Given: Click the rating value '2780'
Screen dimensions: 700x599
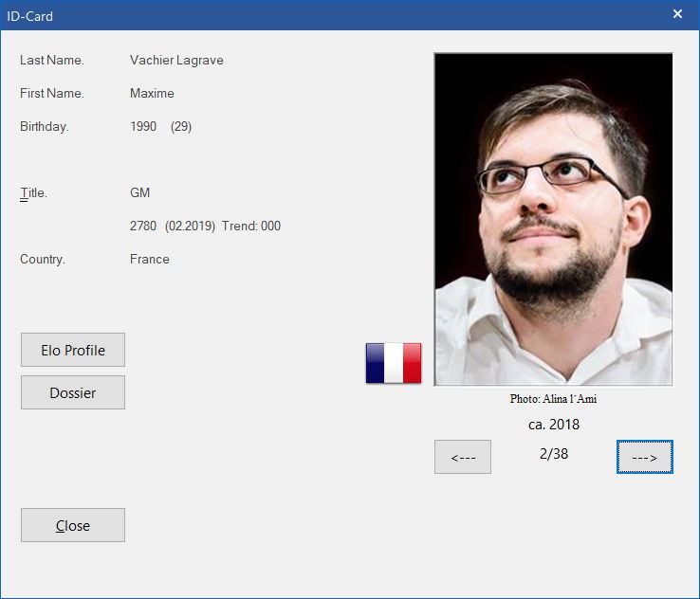Looking at the screenshot, I should [x=143, y=226].
